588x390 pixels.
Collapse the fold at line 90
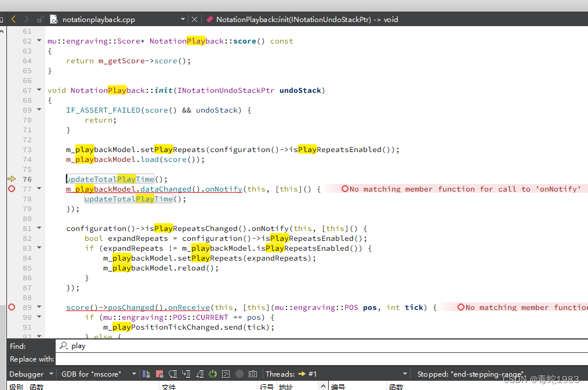click(39, 317)
